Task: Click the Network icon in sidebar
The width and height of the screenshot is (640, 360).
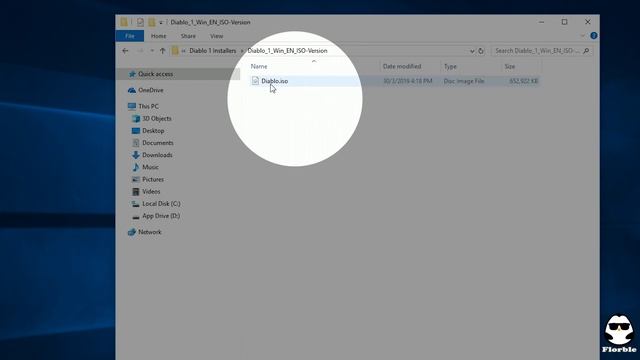Action: [x=131, y=232]
